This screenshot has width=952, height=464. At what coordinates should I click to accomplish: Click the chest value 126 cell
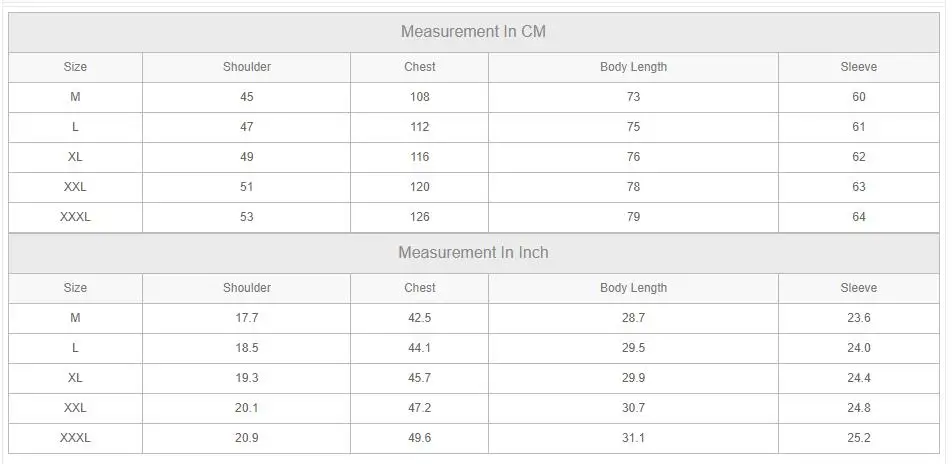click(420, 217)
